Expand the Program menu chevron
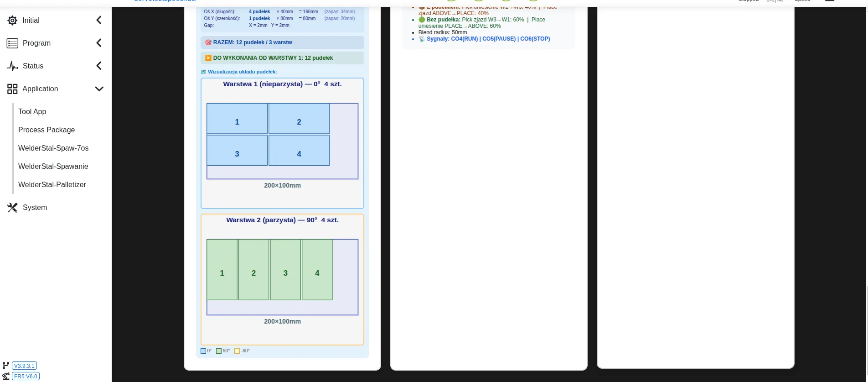Screen dimensions: 868x382 [99, 43]
